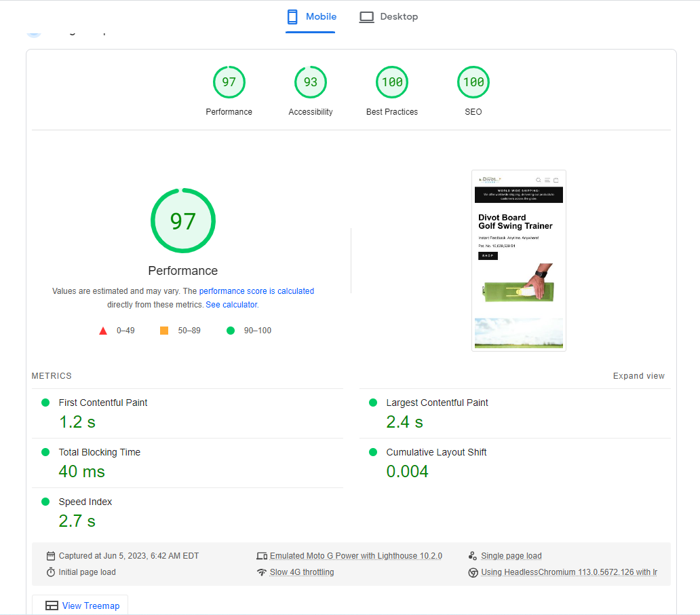Image resolution: width=700 pixels, height=615 pixels.
Task: Click the page screenshot thumbnail
Action: click(518, 260)
